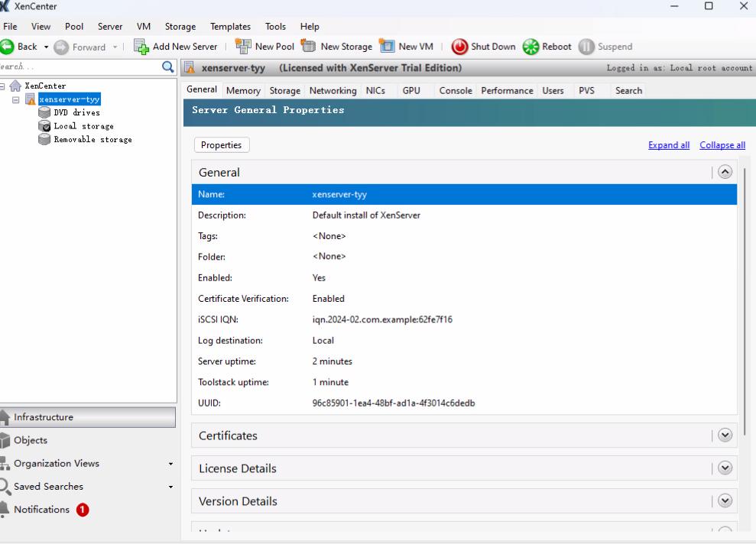Screen dimensions: 756x544
Task: Open Notifications in the sidebar
Action: coord(41,510)
